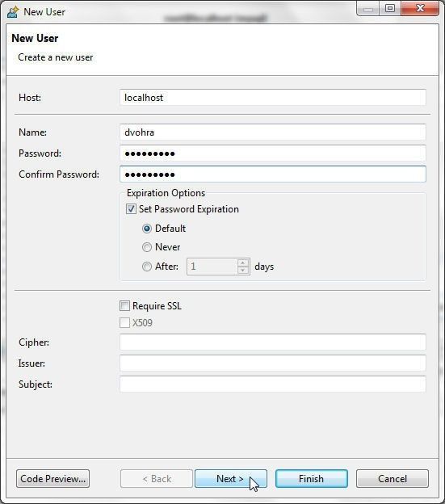This screenshot has height=504, width=445.
Task: Click the Host text field
Action: click(273, 98)
